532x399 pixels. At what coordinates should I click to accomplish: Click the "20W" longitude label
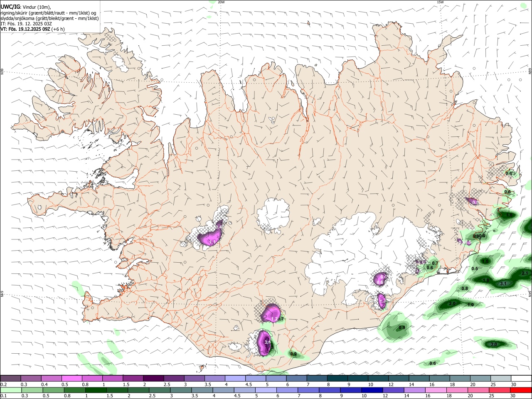pos(221,2)
